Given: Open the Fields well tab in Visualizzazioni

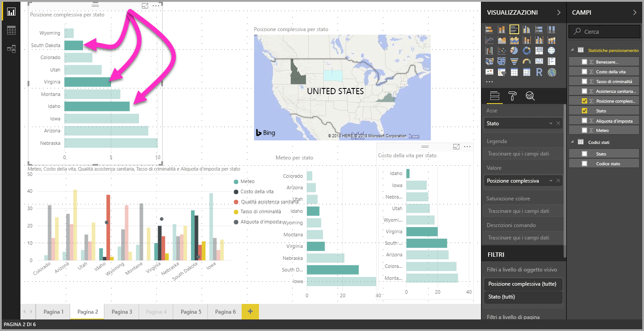Looking at the screenshot, I should [x=495, y=96].
